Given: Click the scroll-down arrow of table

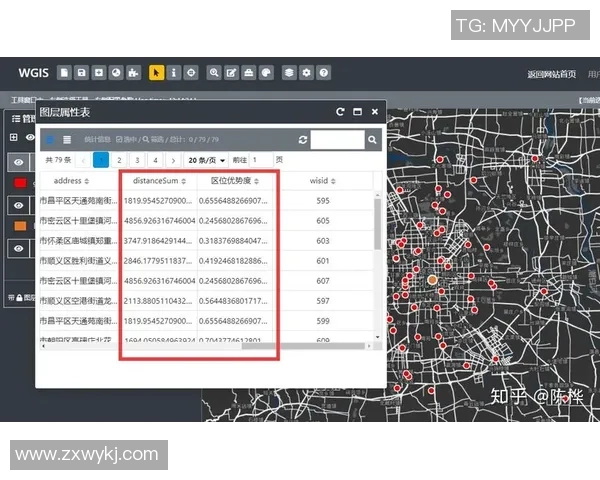Looking at the screenshot, I should 378,337.
